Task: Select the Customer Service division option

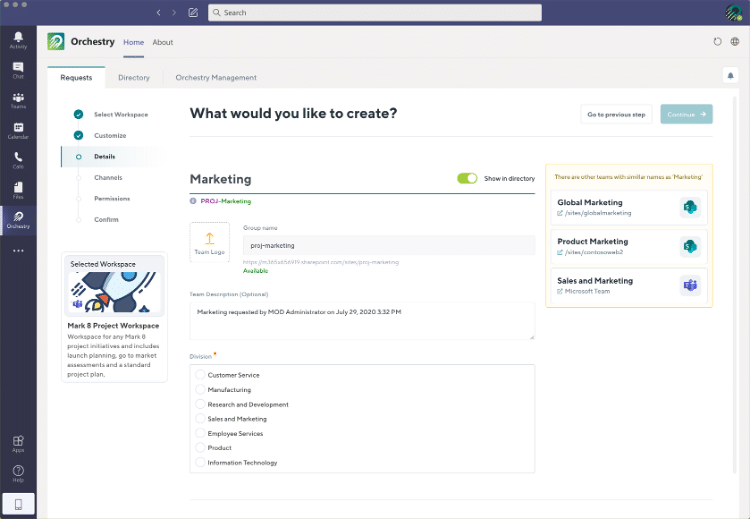Action: point(201,375)
